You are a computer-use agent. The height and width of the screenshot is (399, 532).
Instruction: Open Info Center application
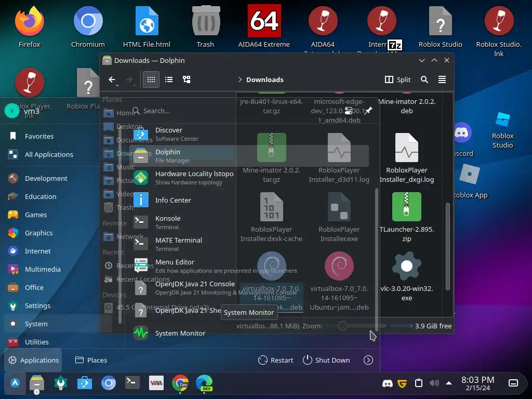[249, 200]
